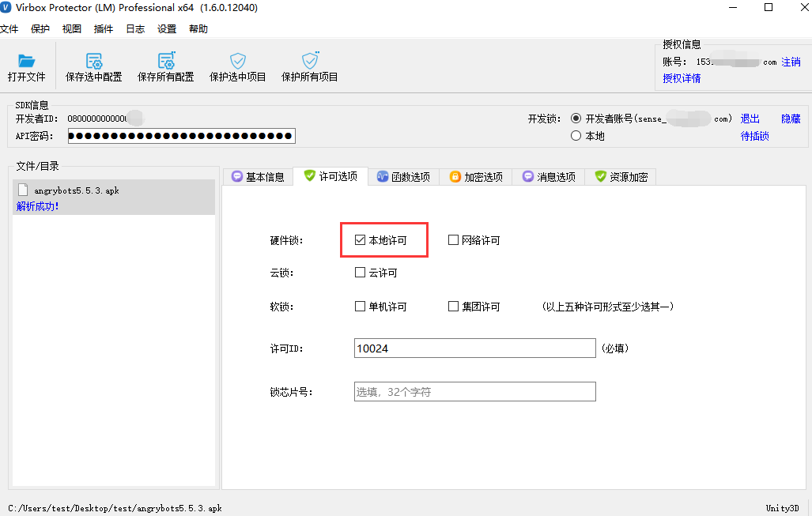Enable the 云许可 checkbox
The height and width of the screenshot is (516, 812).
[360, 273]
